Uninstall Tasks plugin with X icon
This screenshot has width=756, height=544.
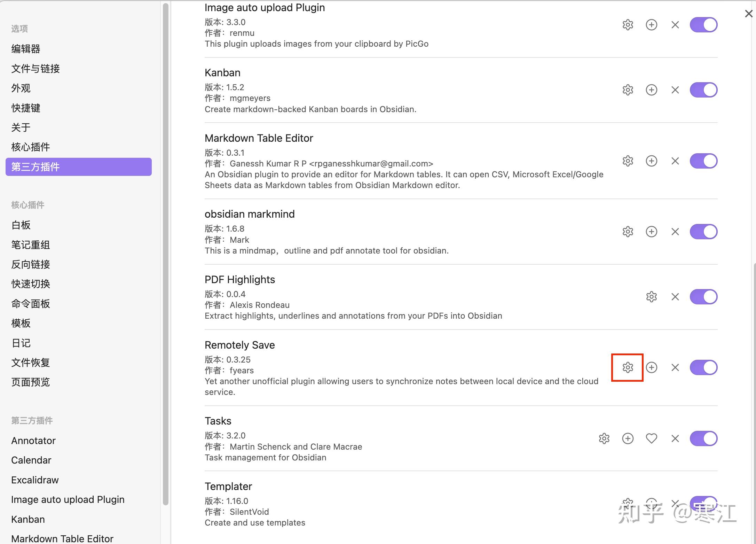coord(675,438)
